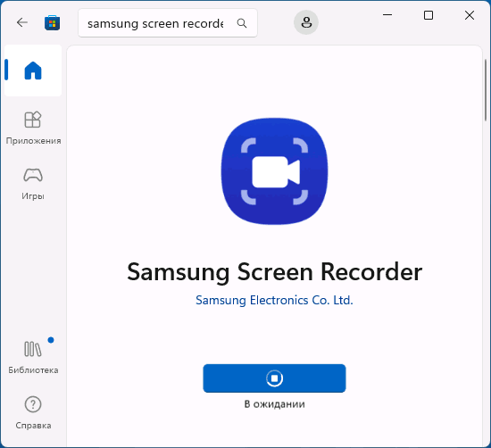This screenshot has height=448, width=491.
Task: Close the Microsoft Store window
Action: [470, 15]
